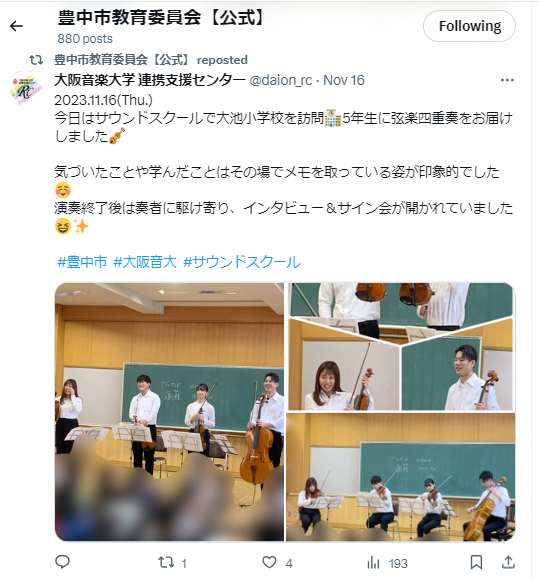Open the daion_rc profile avatar
The width and height of the screenshot is (539, 579).
click(25, 89)
